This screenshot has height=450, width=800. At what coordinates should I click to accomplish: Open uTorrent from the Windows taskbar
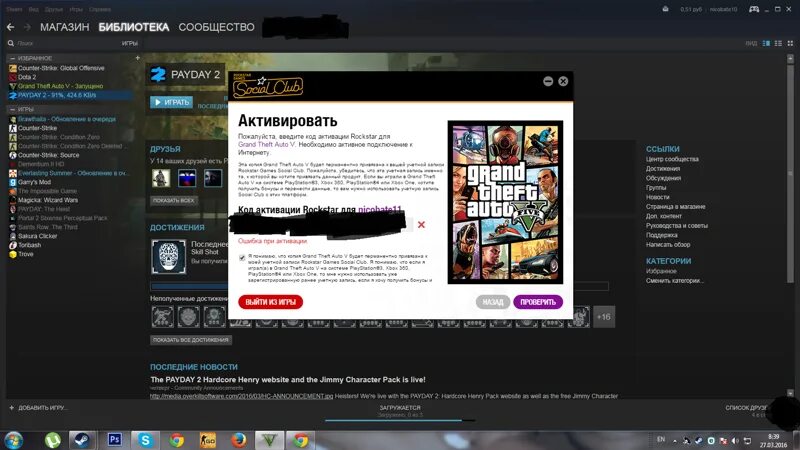tap(53, 440)
